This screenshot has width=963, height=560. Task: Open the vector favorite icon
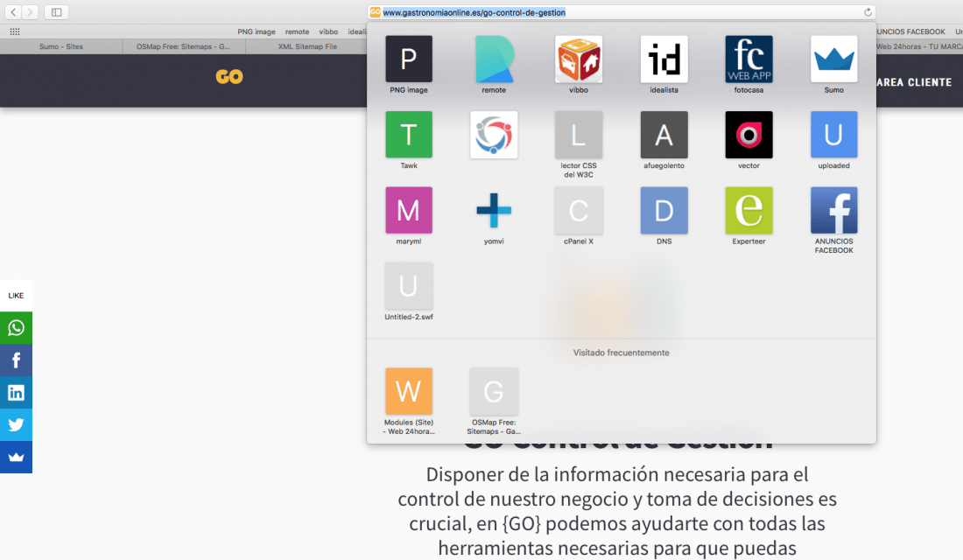click(x=749, y=135)
